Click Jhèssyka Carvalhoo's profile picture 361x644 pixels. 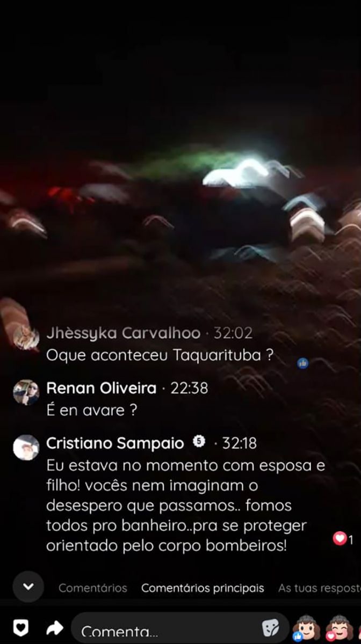click(x=26, y=338)
